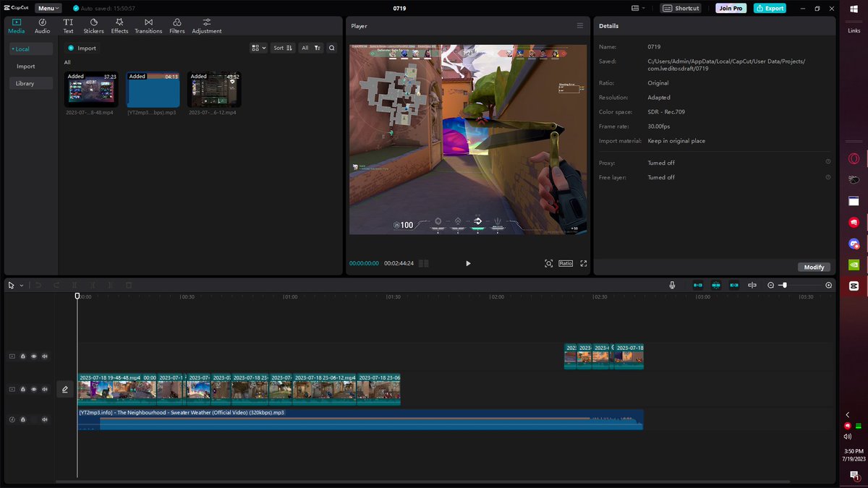Show info for the Proxy setting
This screenshot has height=488, width=868.
(x=828, y=162)
